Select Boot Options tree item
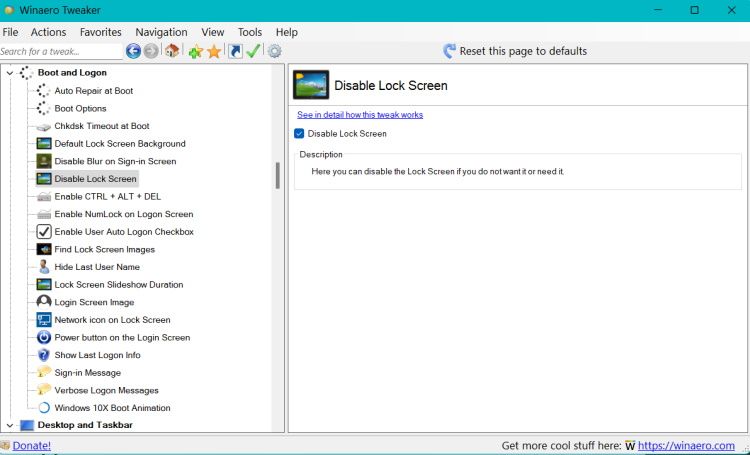The width and height of the screenshot is (750, 455). 80,109
